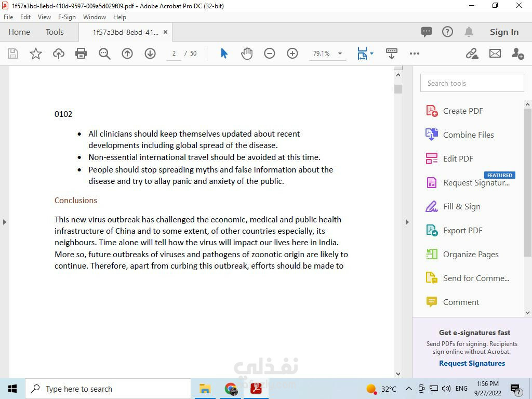Click the taskbar search box
Image resolution: width=532 pixels, height=399 pixels.
click(x=108, y=389)
